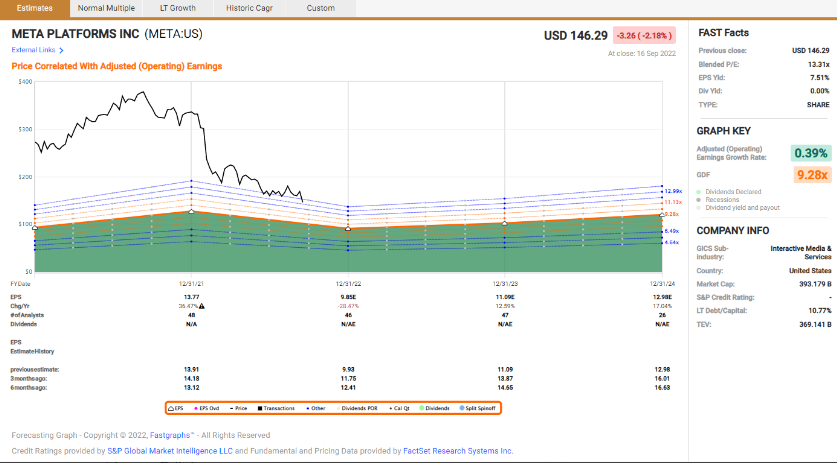Click the EPS value 13.77
The image size is (837, 463).
click(192, 297)
